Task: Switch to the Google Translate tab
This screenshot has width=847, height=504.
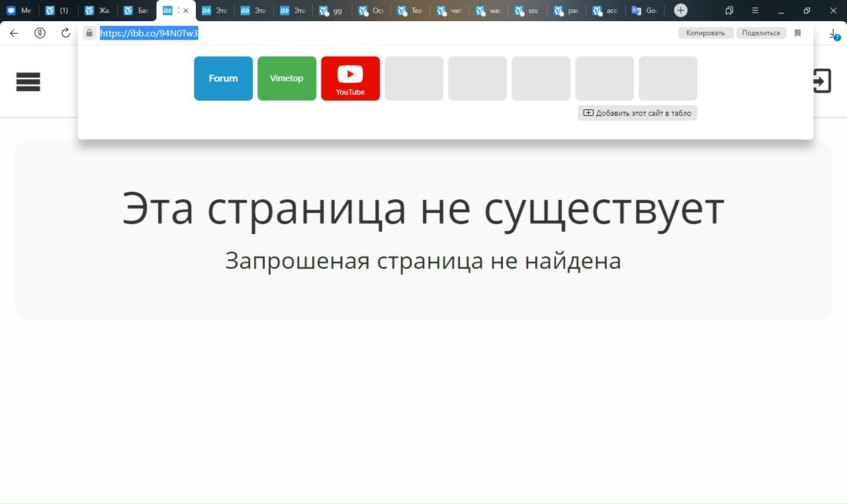Action: [x=643, y=10]
